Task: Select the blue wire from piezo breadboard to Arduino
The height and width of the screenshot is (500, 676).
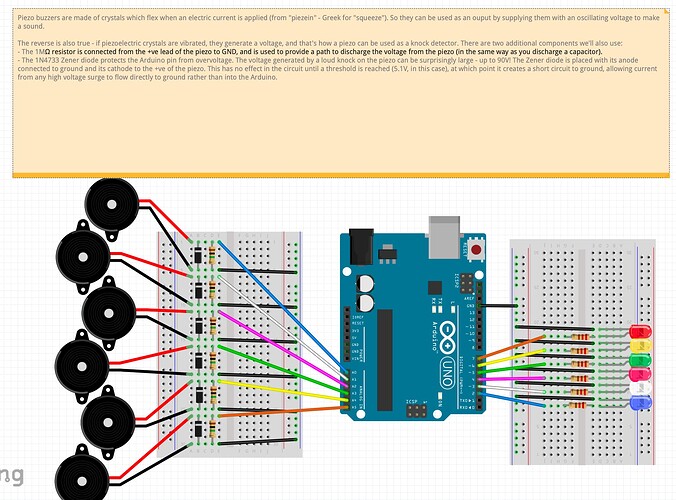Action: click(x=283, y=307)
